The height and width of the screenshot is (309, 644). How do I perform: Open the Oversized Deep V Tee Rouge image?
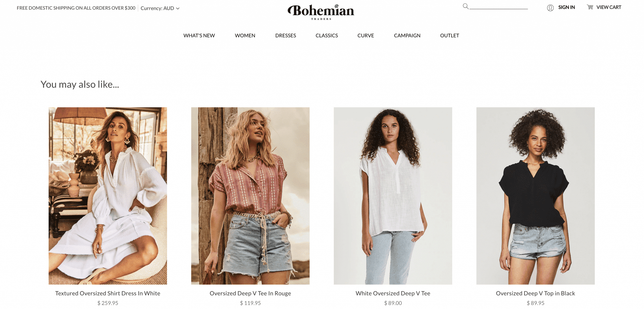click(250, 196)
